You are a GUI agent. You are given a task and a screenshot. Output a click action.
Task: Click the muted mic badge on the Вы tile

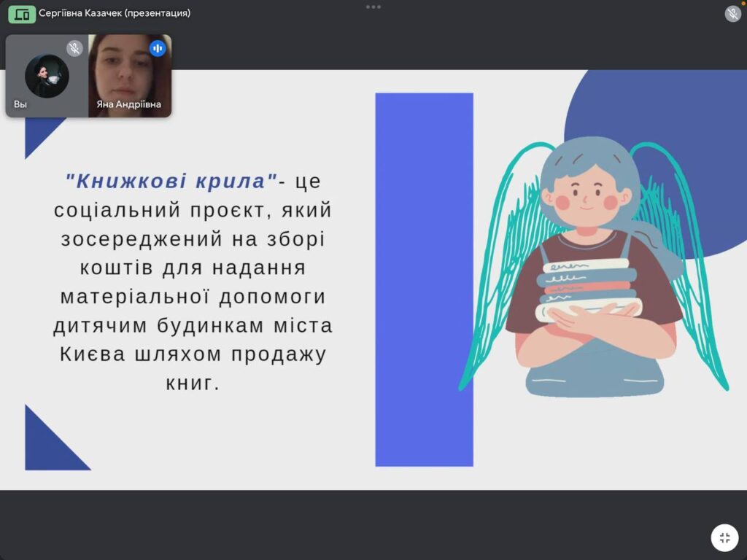[x=74, y=48]
